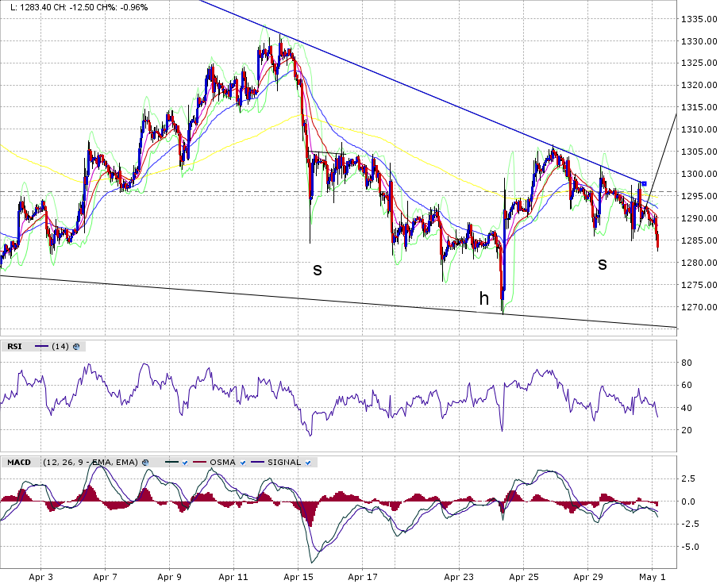Open MACD indicator settings icon
This screenshot has width=724, height=588.
point(145,462)
